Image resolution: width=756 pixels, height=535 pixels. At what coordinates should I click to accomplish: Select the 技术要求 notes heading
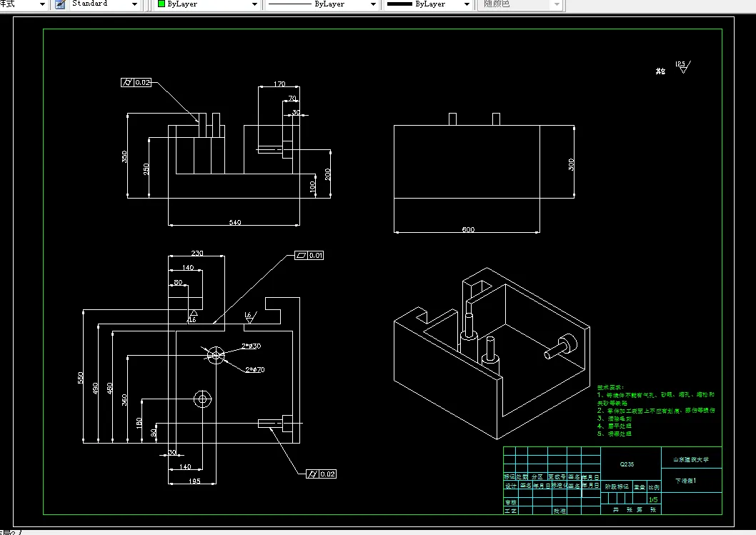[x=610, y=387]
